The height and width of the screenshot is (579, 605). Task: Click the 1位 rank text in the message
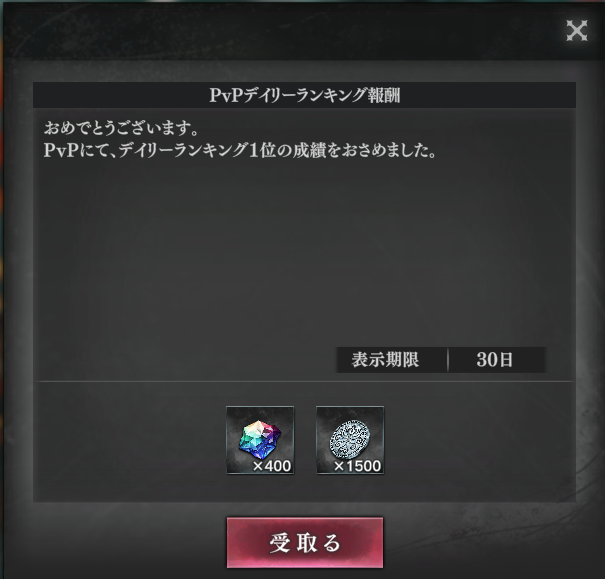pos(261,150)
